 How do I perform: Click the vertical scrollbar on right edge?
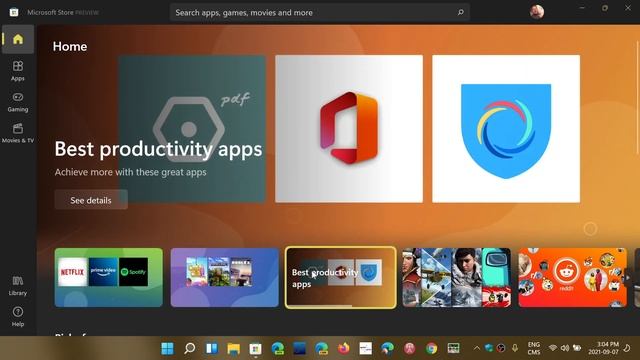(x=638, y=98)
